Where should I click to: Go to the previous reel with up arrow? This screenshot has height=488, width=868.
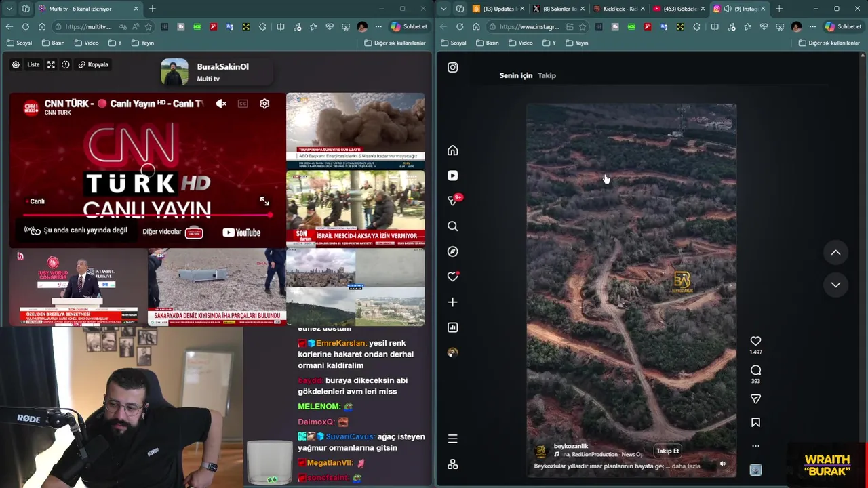[x=835, y=253]
